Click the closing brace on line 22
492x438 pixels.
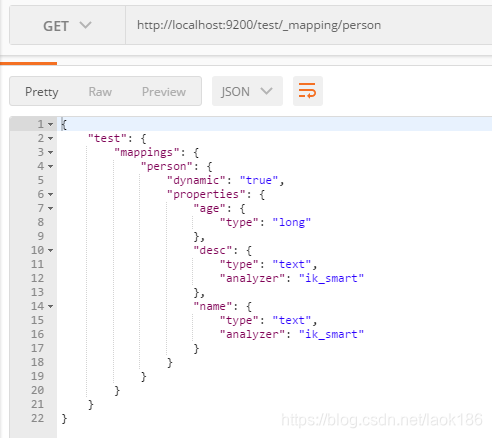coord(64,418)
